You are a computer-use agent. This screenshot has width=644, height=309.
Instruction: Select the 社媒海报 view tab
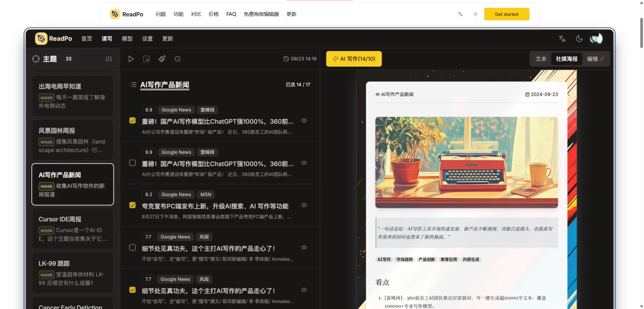pyautogui.click(x=567, y=59)
